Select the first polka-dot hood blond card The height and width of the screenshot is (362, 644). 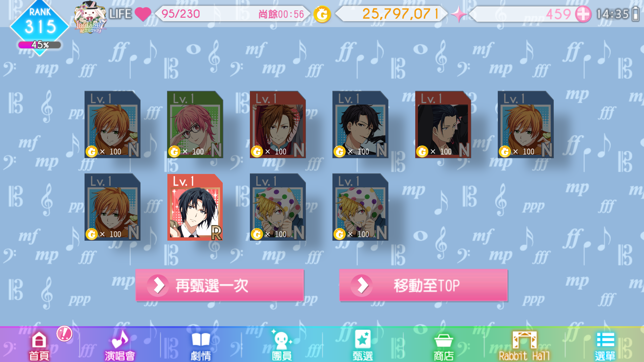tap(278, 207)
